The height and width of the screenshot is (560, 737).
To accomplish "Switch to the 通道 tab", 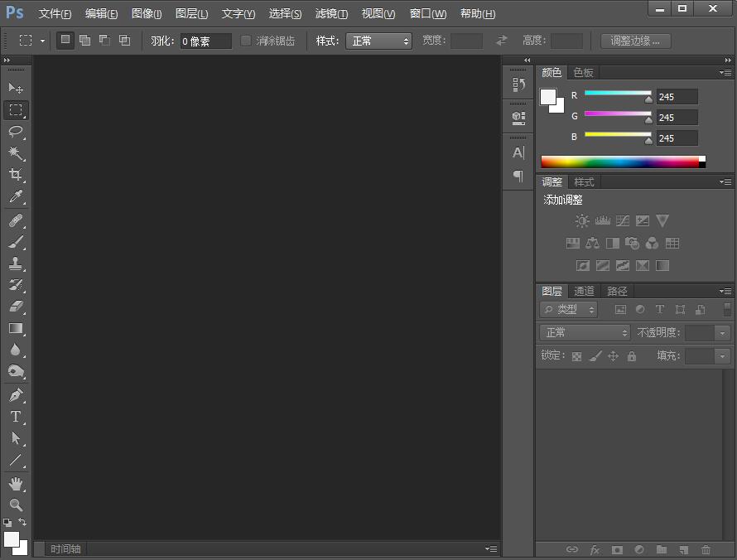I will [x=585, y=292].
